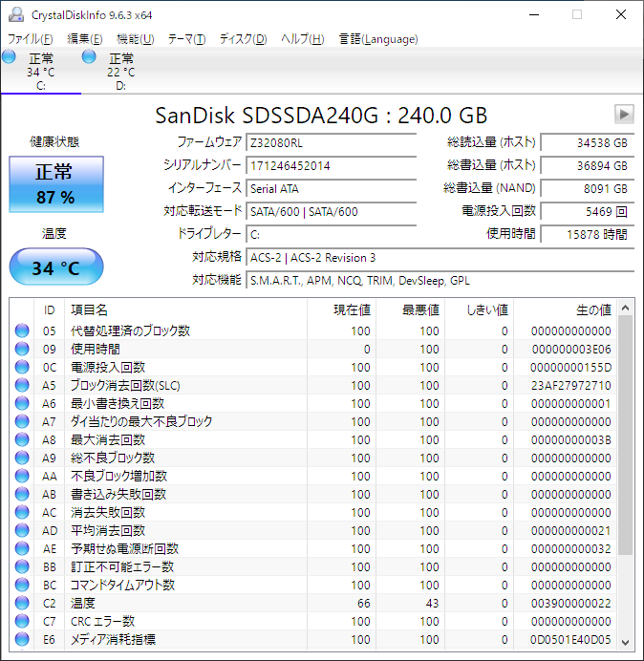The height and width of the screenshot is (661, 644).
Task: Click the total host reads value 34538 GB
Action: (587, 142)
